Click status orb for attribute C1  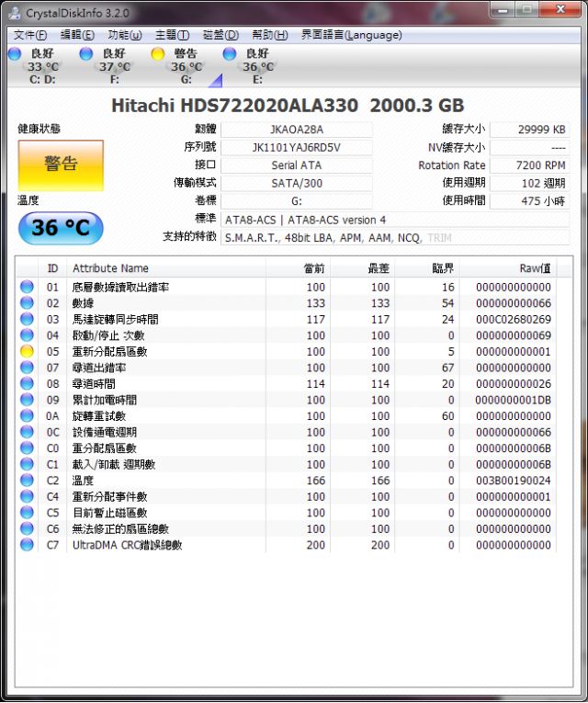27,464
